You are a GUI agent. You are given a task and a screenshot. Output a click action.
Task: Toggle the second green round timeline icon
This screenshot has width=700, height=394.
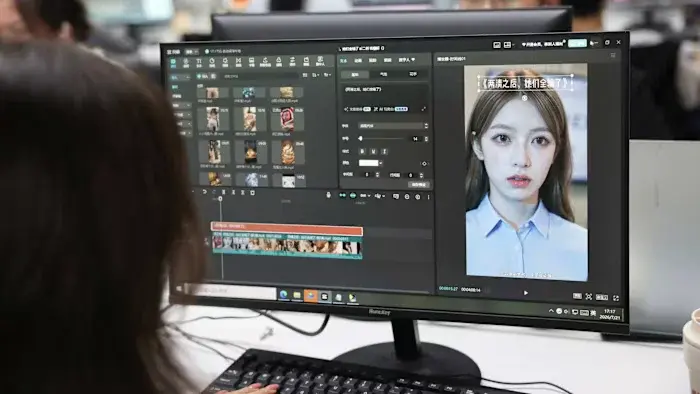pos(353,195)
